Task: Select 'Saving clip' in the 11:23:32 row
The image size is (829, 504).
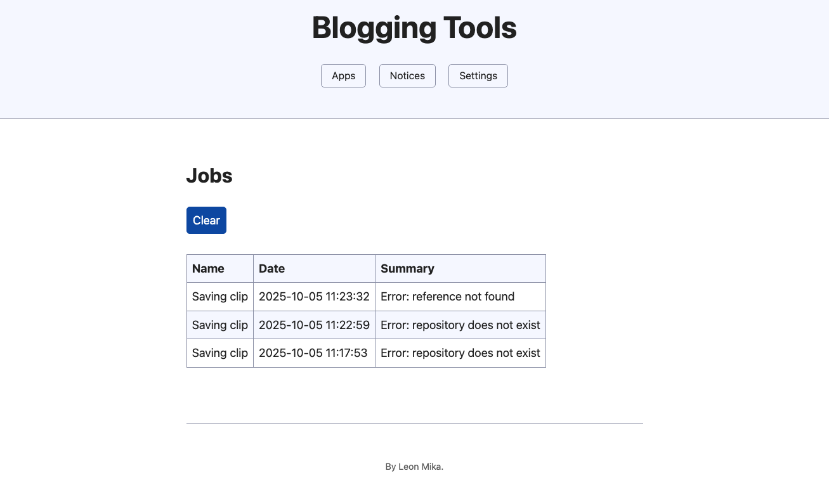Action: [219, 297]
